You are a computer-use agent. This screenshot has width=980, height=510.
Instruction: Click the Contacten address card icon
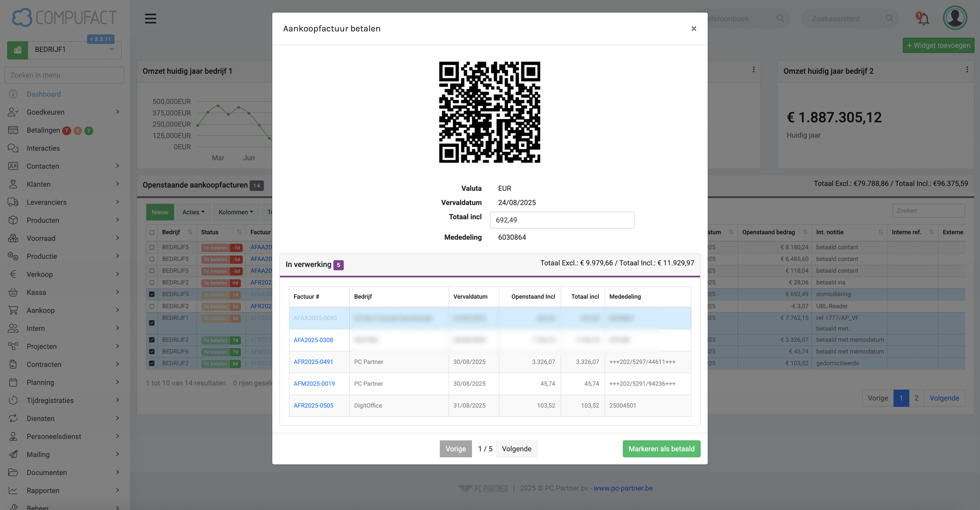[13, 166]
